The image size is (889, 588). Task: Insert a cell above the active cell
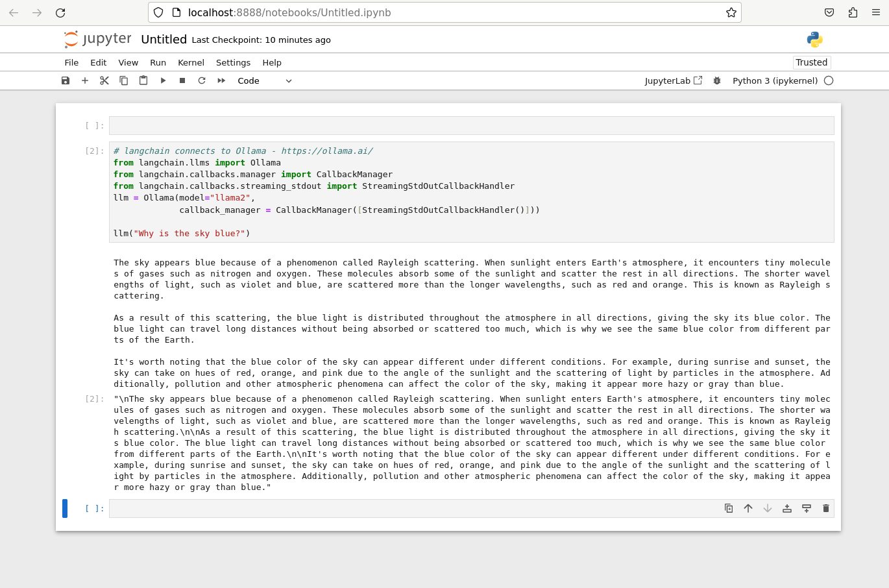(x=787, y=508)
